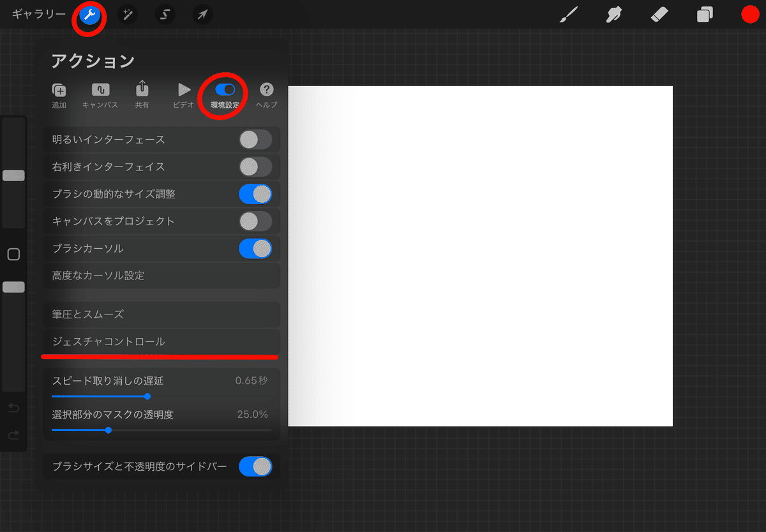This screenshot has width=766, height=532.
Task: Enable キャンバスをプロジェクト switch
Action: click(x=255, y=221)
